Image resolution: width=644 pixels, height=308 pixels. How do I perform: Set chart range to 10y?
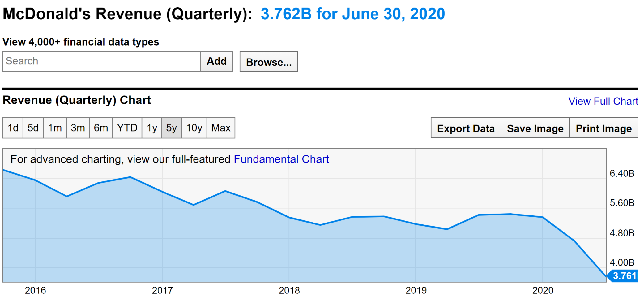(x=194, y=128)
